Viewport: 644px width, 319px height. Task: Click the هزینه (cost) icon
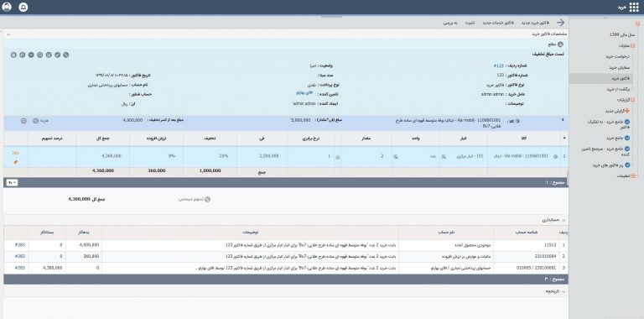[36, 121]
